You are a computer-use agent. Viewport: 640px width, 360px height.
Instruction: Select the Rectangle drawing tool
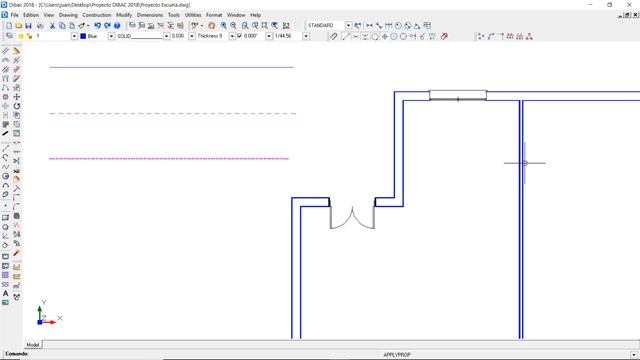pyautogui.click(x=5, y=218)
